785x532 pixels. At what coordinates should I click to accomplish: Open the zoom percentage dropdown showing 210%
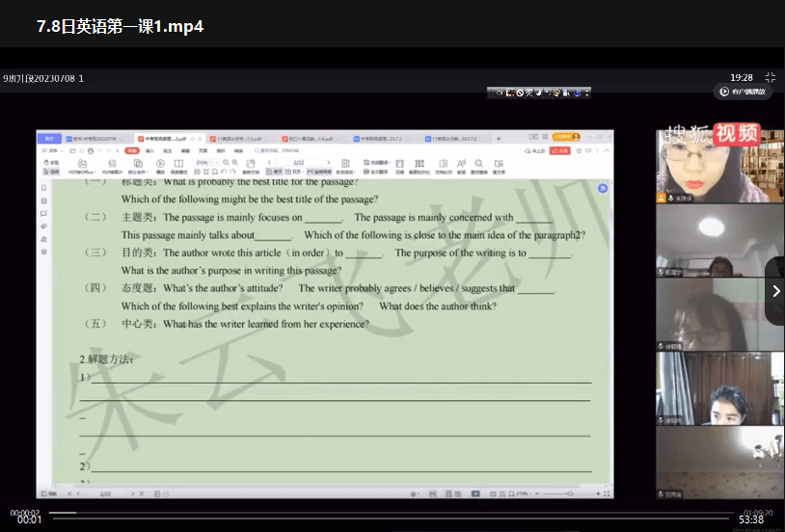216,163
